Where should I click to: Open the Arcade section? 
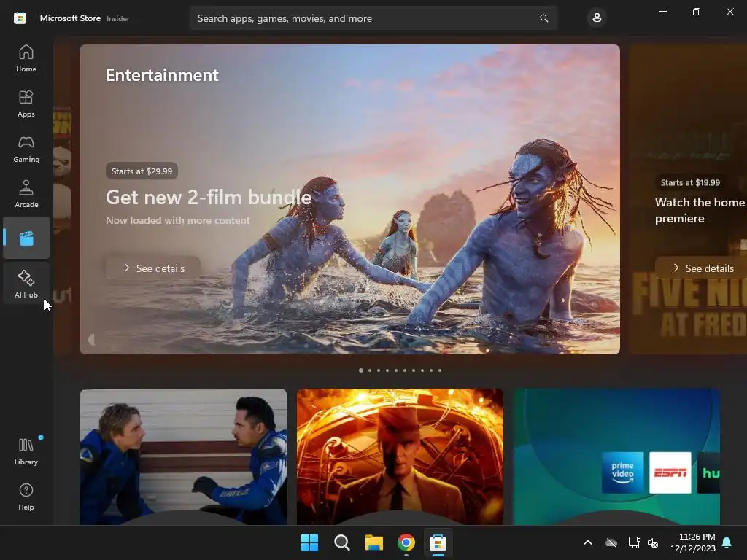click(x=26, y=194)
